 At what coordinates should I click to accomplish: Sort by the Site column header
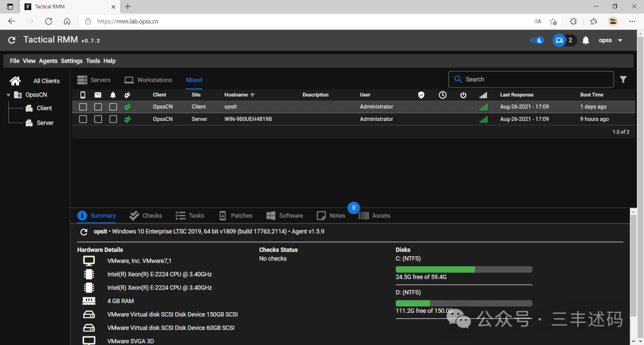pos(196,95)
